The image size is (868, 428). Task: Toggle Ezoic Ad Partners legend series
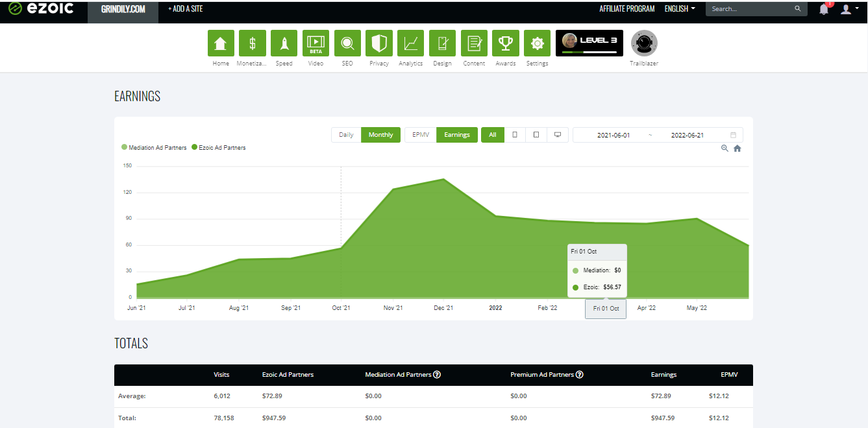pos(219,148)
